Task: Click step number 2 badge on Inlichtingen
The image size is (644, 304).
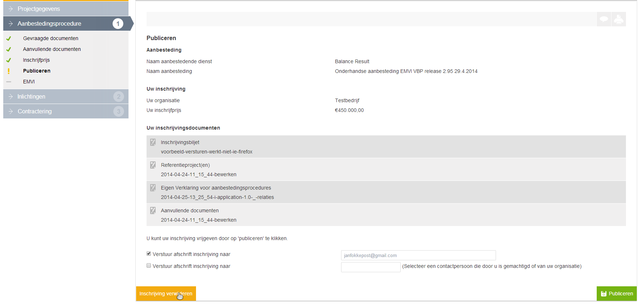Action: [118, 96]
